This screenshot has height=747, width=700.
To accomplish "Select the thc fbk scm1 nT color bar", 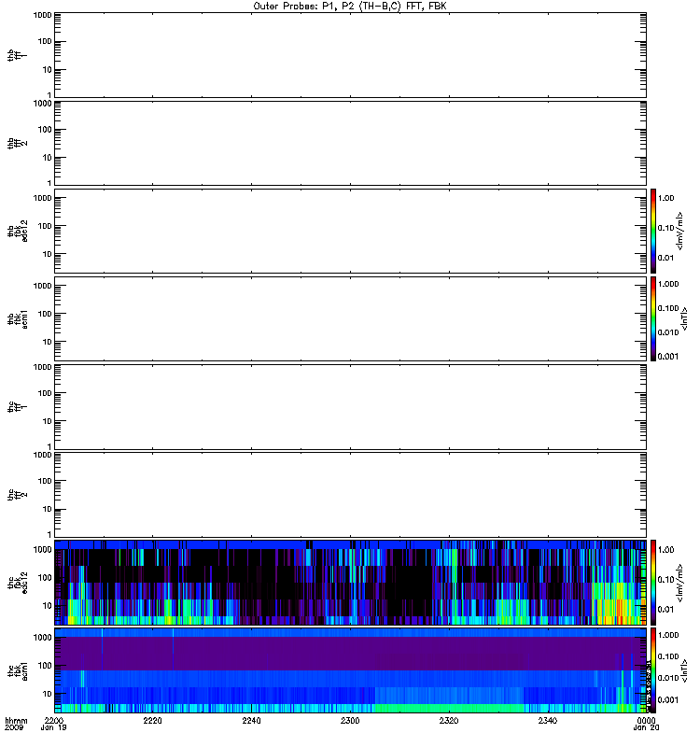I will 653,670.
